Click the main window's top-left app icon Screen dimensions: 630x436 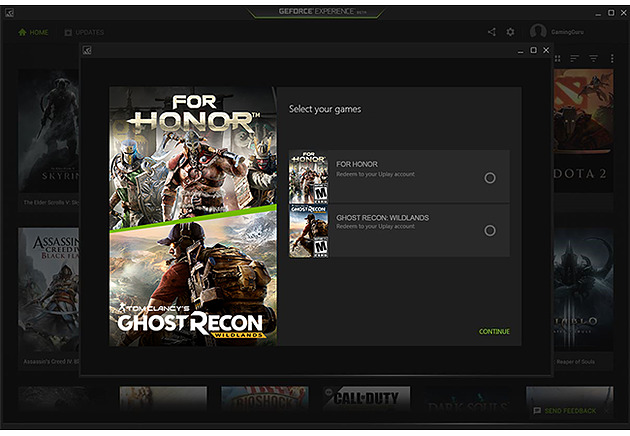[9, 13]
